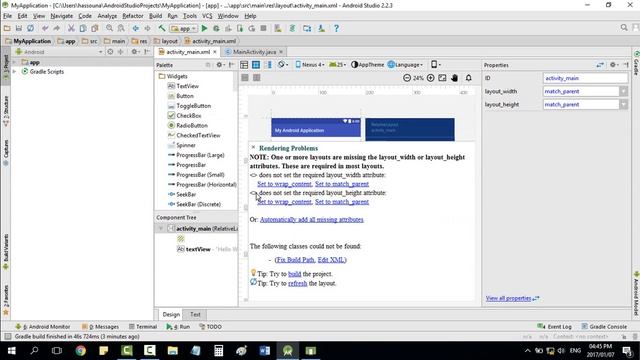The height and width of the screenshot is (360, 640).
Task: Open the Event Log panel
Action: coord(555,327)
